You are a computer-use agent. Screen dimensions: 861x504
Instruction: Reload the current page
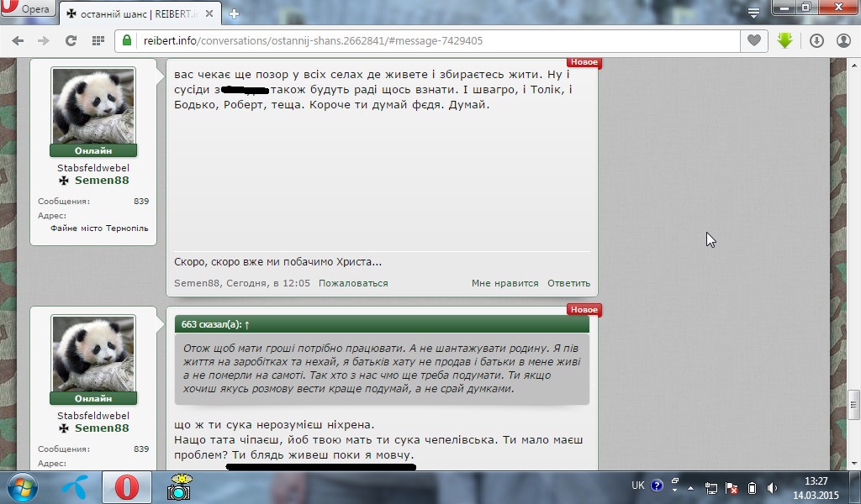[71, 40]
